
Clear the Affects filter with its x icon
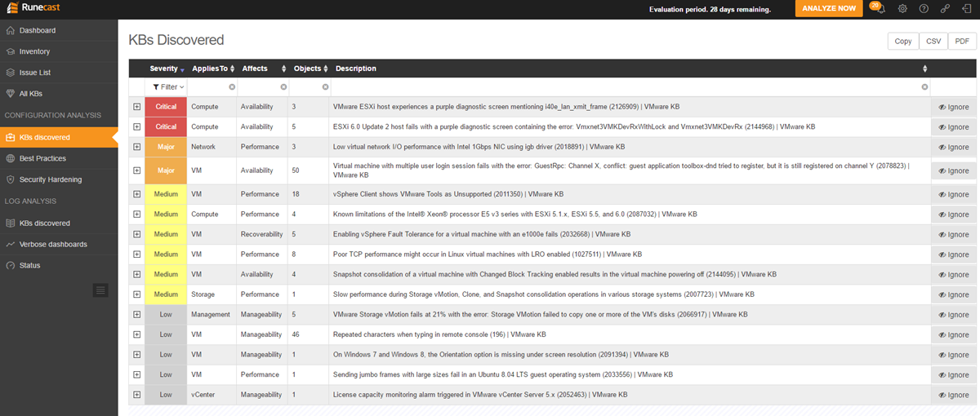[x=283, y=87]
